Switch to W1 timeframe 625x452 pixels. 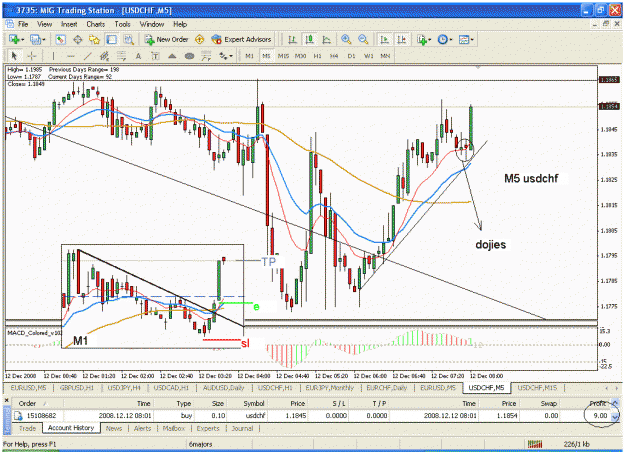(x=369, y=56)
